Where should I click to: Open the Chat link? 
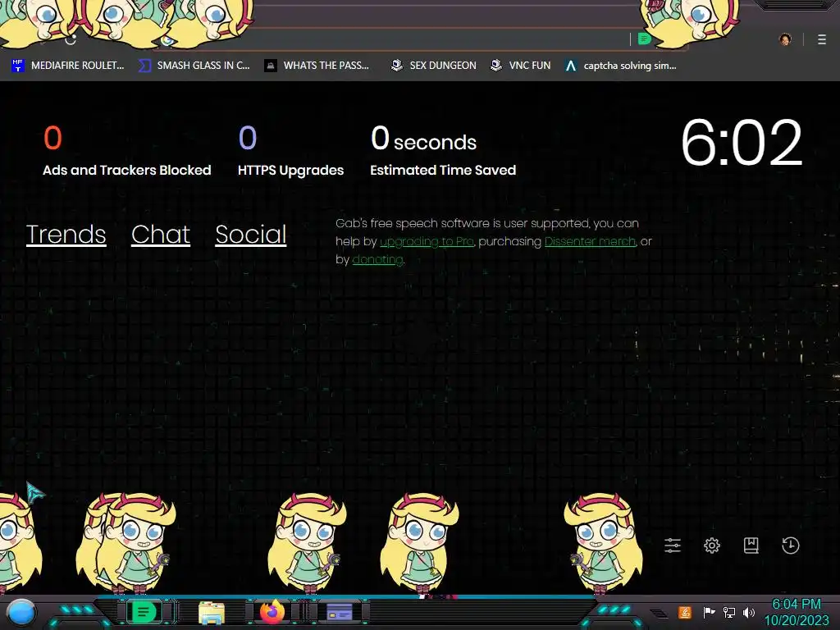(161, 235)
